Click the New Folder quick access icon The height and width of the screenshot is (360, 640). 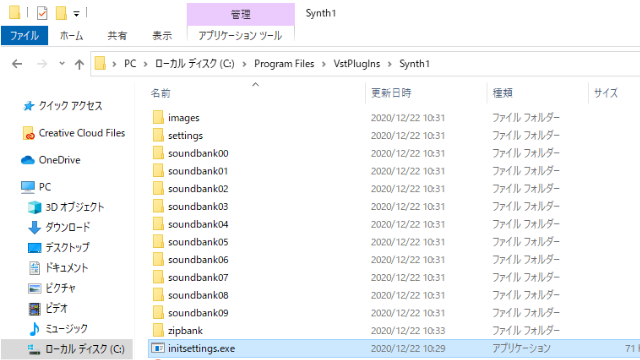coord(61,13)
